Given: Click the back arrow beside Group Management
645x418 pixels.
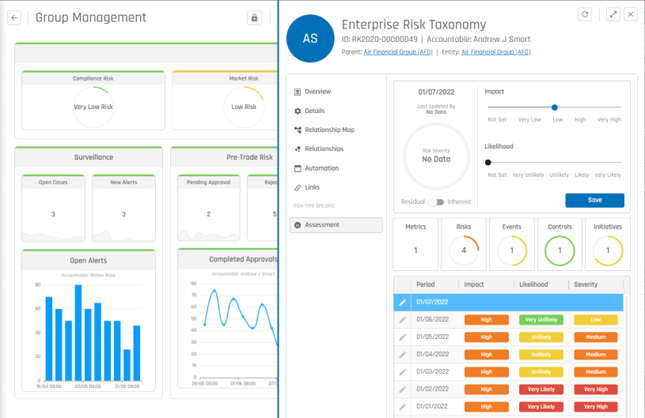Looking at the screenshot, I should click(x=14, y=18).
